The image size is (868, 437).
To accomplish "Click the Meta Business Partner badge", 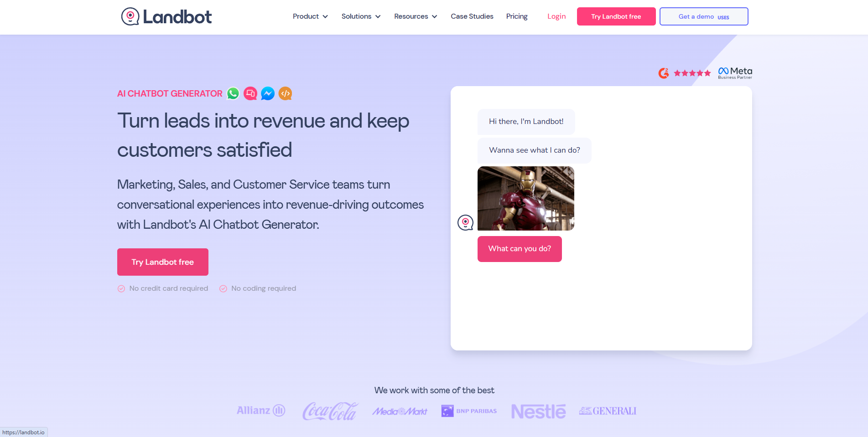I will [x=735, y=73].
